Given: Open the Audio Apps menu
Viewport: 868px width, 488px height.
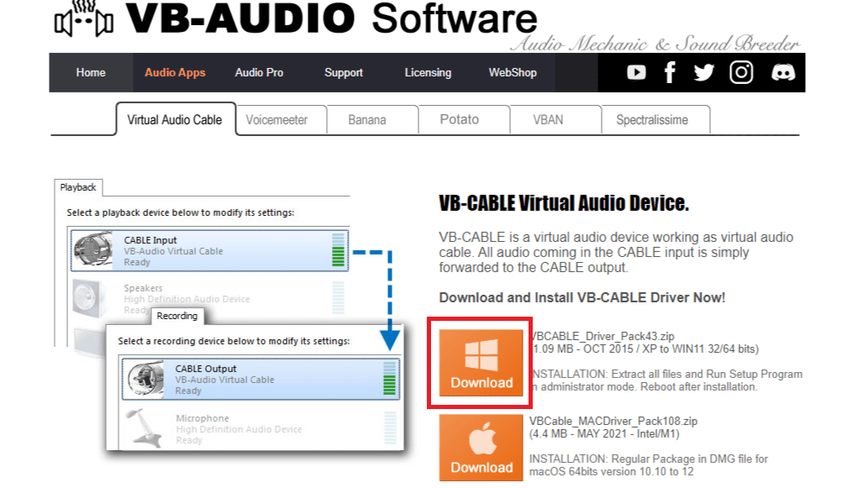Looking at the screenshot, I should pos(175,73).
